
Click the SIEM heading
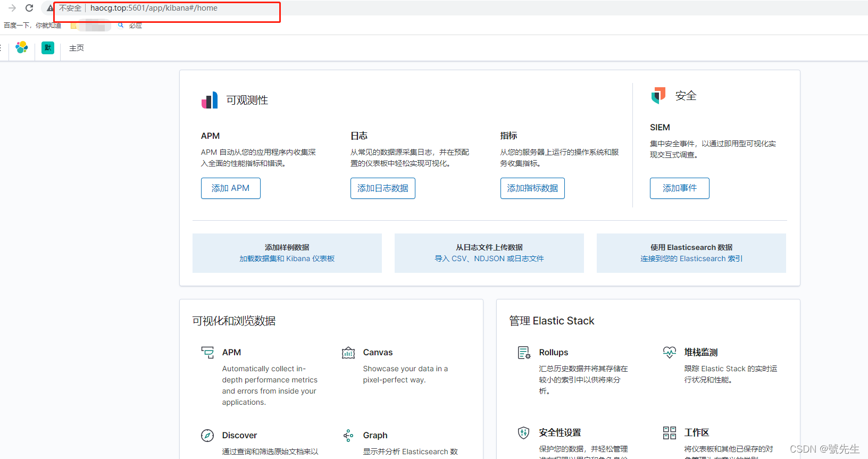click(660, 127)
